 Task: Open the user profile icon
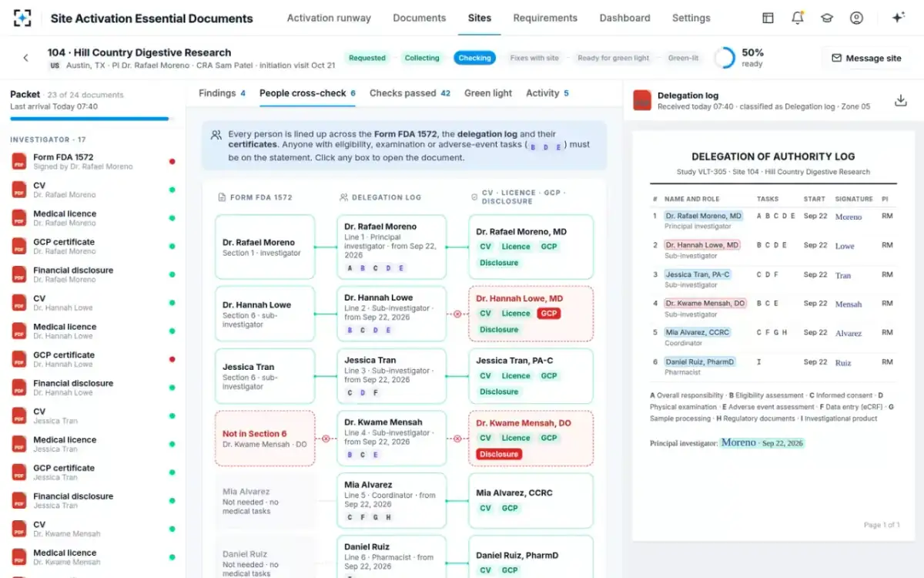pyautogui.click(x=856, y=18)
